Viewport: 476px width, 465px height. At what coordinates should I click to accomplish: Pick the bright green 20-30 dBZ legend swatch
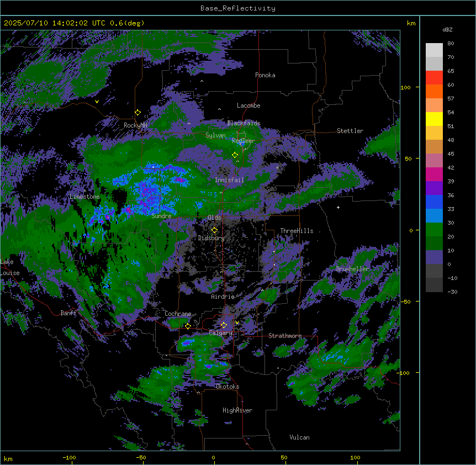[x=434, y=230]
